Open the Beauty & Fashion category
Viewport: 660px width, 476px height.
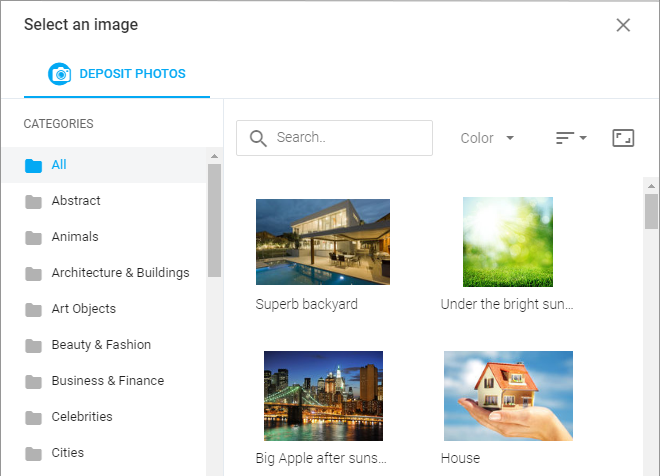point(104,345)
